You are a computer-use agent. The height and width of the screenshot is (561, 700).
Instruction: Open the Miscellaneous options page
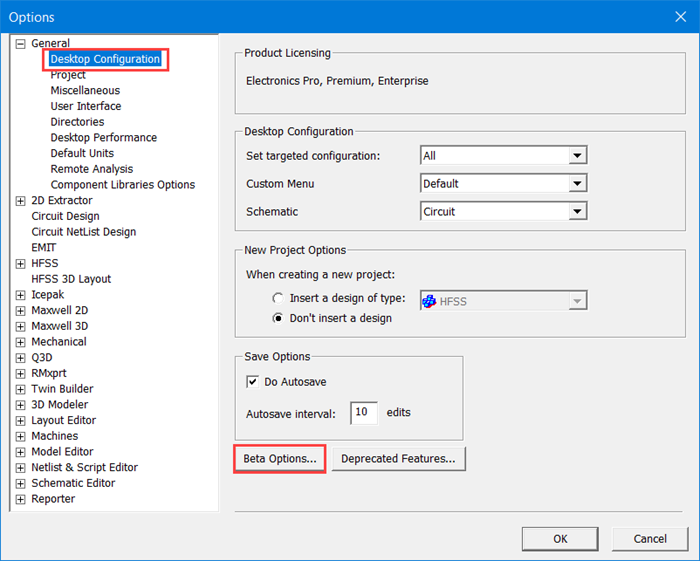(85, 91)
